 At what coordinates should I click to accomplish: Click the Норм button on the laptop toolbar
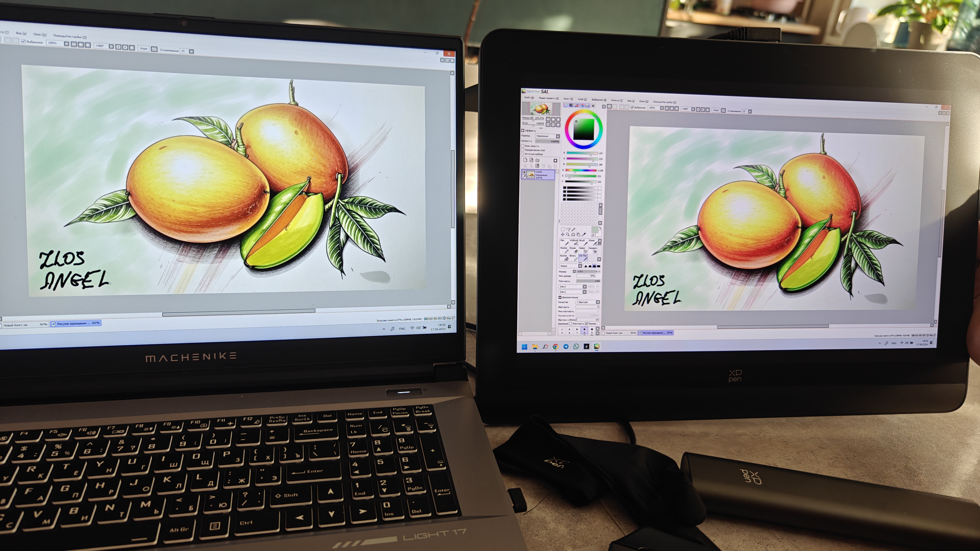[x=143, y=48]
